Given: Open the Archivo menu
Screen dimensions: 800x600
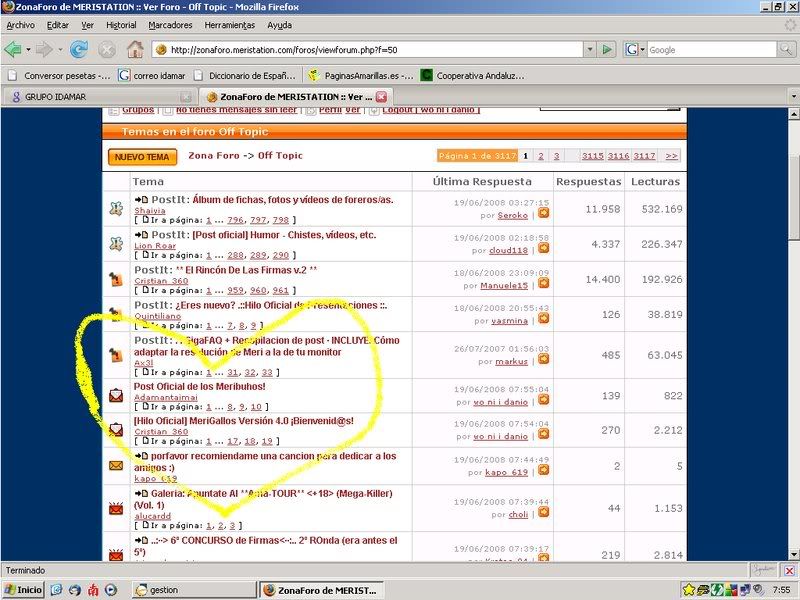Looking at the screenshot, I should [x=20, y=25].
